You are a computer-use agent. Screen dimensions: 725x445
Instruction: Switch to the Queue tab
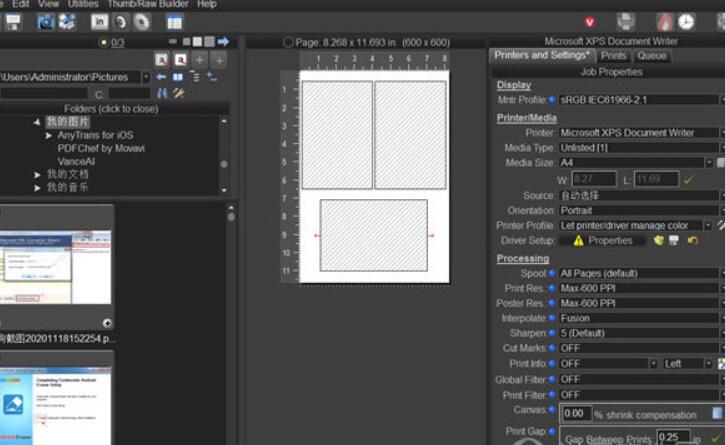coord(651,56)
